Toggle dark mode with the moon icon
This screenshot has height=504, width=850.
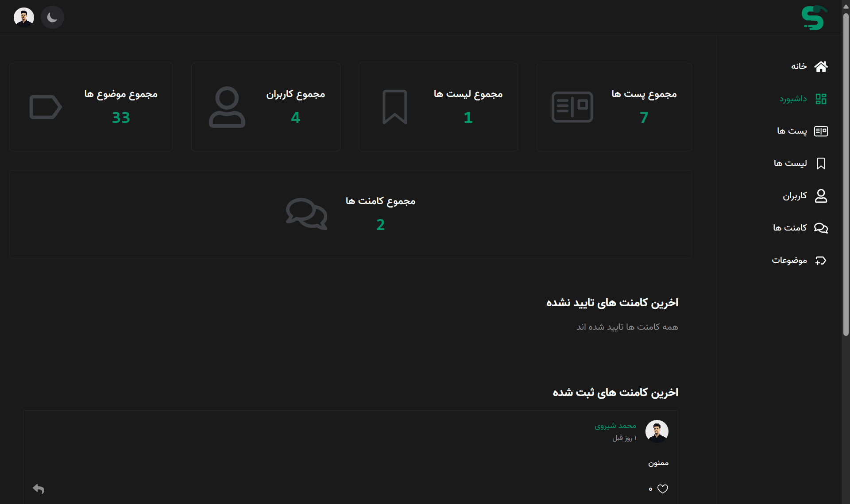click(52, 17)
